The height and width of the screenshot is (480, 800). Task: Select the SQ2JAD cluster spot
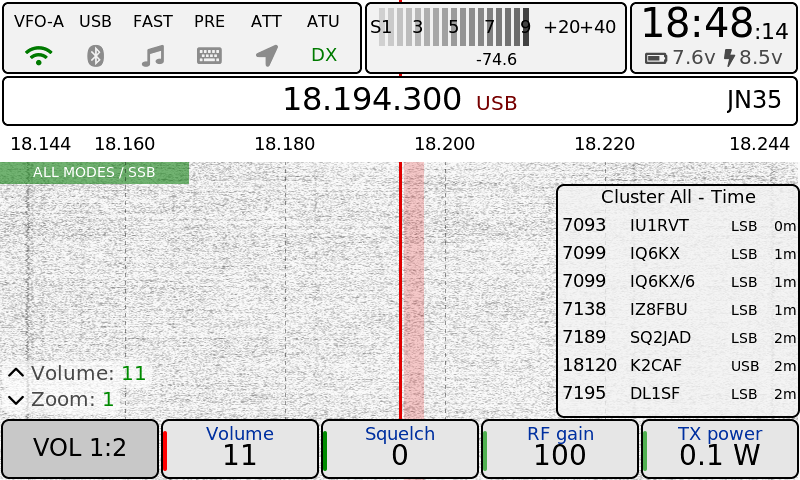pos(679,338)
